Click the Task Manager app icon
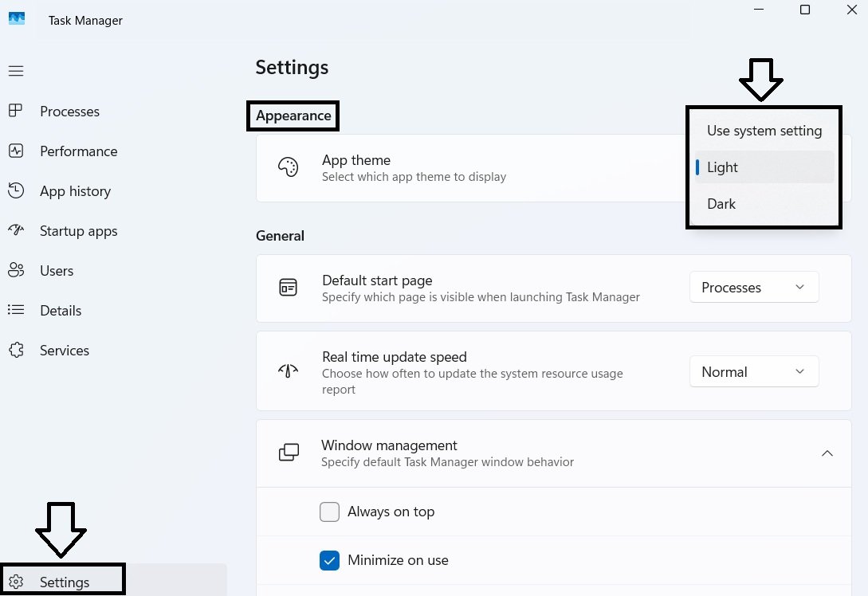Viewport: 868px width, 596px height. [x=17, y=19]
